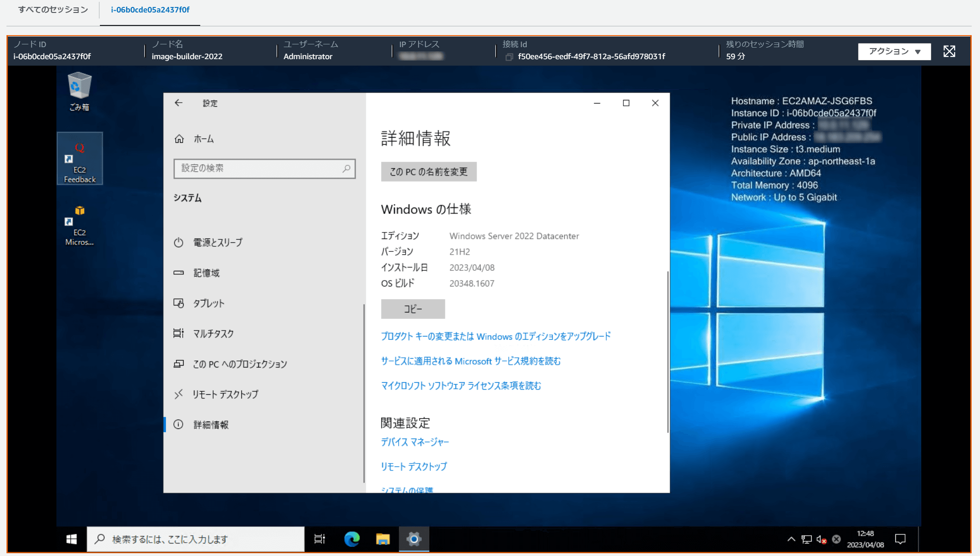Image resolution: width=980 pixels, height=556 pixels.
Task: Click the Administrator username value
Action: 308,56
